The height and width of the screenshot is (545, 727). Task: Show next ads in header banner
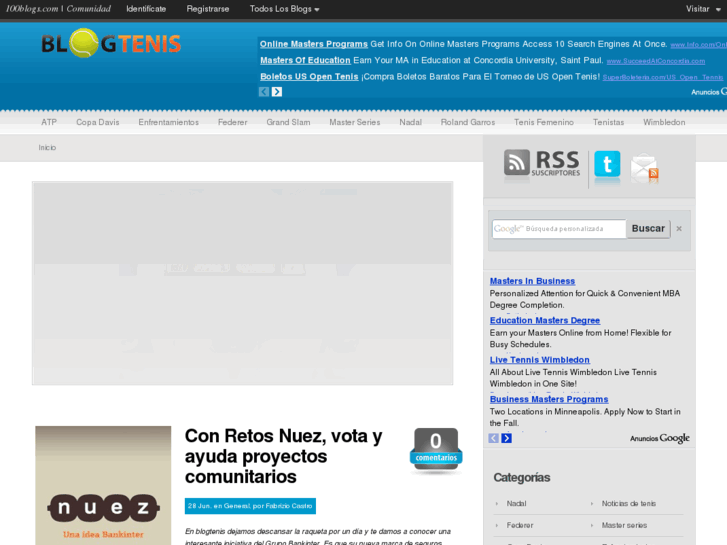[277, 92]
